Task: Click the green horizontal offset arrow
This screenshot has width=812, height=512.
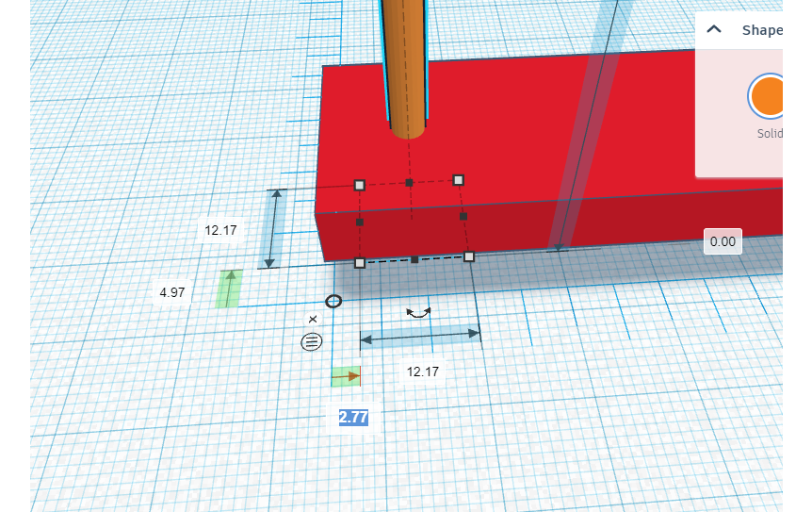Action: [346, 377]
